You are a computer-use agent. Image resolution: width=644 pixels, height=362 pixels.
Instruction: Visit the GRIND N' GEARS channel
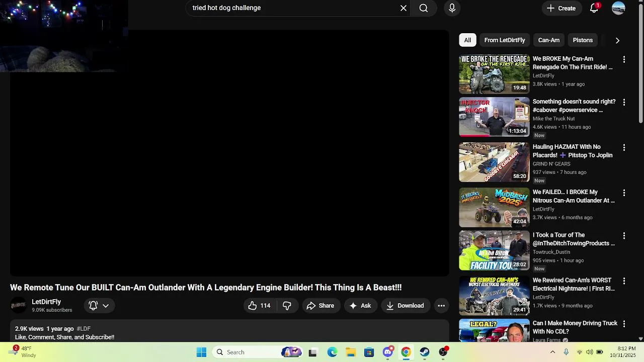(551, 164)
